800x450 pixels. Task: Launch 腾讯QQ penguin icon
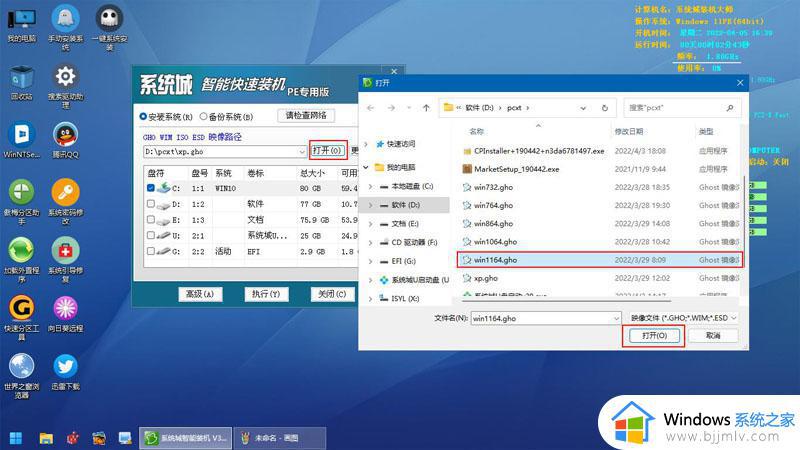[65, 140]
